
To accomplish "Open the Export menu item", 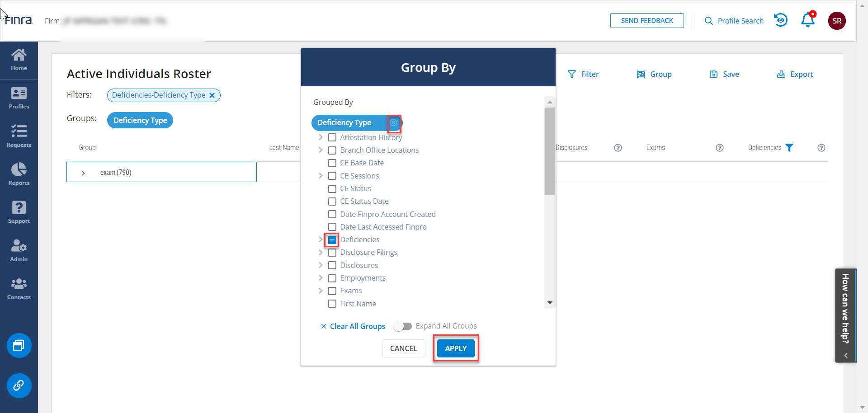I will coord(795,74).
